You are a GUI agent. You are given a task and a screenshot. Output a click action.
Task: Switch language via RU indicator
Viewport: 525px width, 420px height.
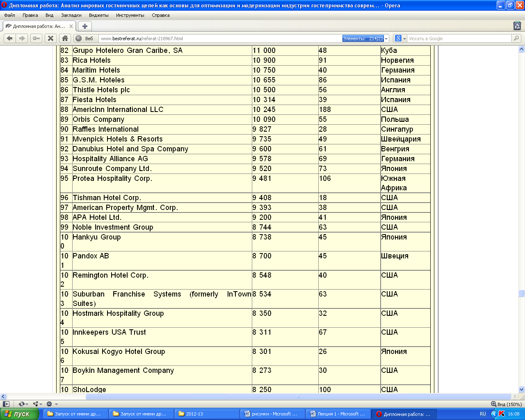coord(483,414)
